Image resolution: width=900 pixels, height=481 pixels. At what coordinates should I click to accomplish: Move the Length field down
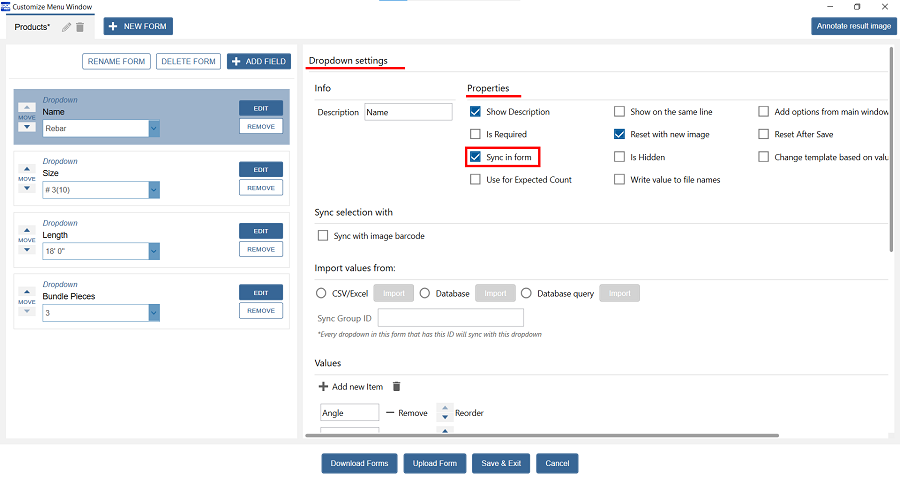click(x=28, y=249)
